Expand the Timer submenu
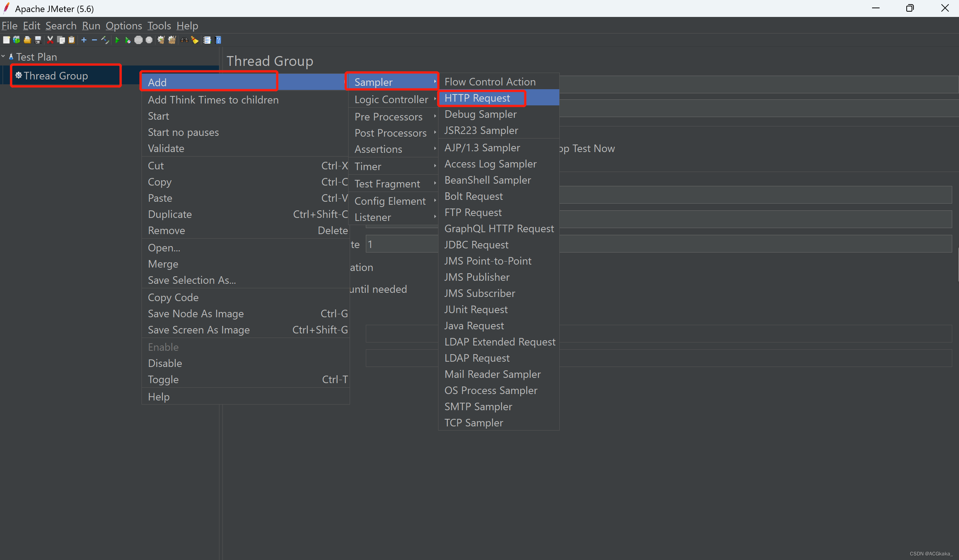The image size is (959, 560). (x=393, y=166)
